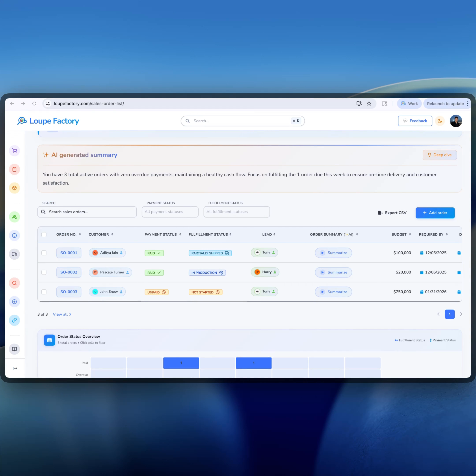
Task: Sort by the Fulfillment Status column
Action: point(210,234)
